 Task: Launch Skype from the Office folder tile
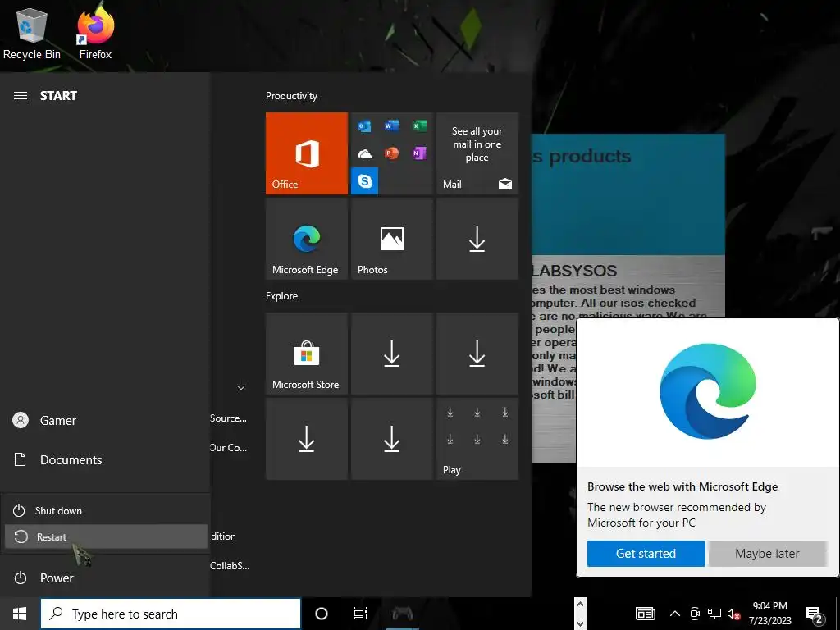pos(365,181)
